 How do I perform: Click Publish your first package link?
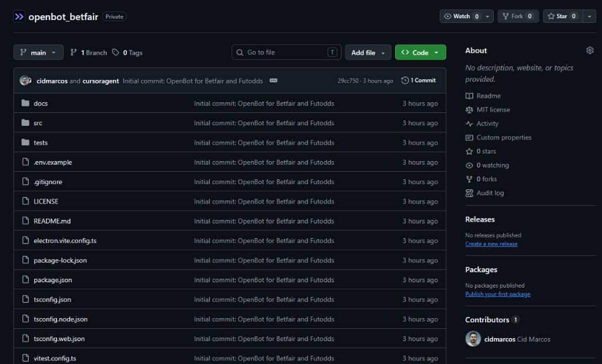pos(497,294)
